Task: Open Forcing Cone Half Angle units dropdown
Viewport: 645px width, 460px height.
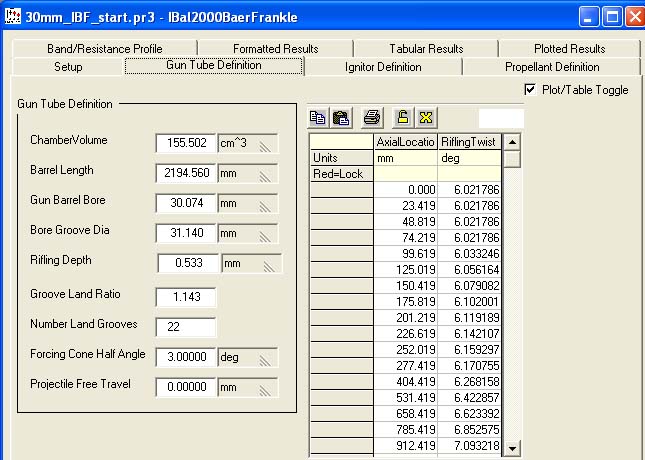Action: pos(247,357)
